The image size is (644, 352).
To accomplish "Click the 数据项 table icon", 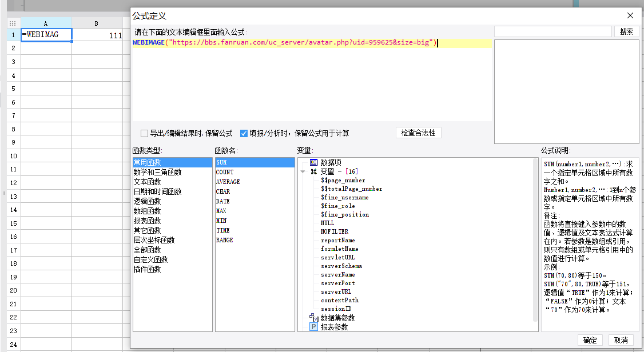I will click(x=314, y=162).
